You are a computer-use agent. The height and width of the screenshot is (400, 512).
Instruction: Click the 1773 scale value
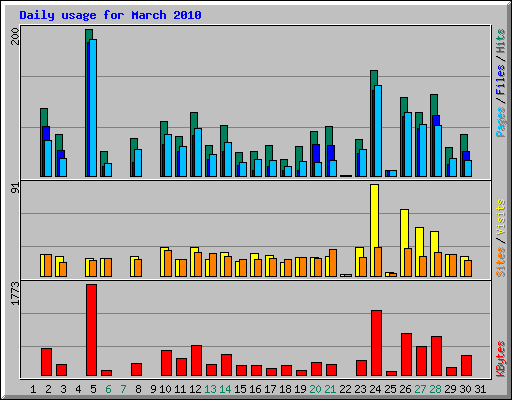(x=15, y=293)
